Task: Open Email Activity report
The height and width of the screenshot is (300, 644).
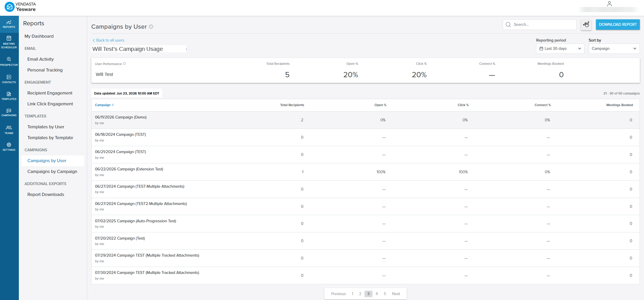Action: pos(41,59)
